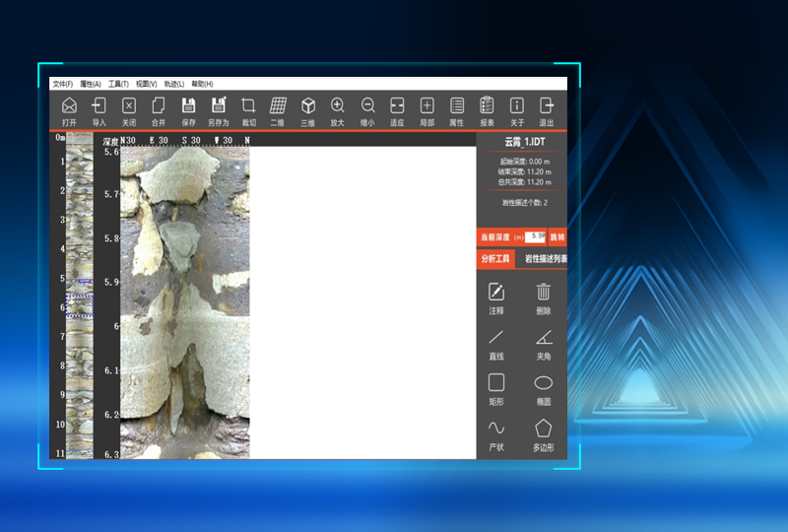Switch to 三维 (3D) view
Viewport: 788px width, 532px height.
[x=307, y=106]
